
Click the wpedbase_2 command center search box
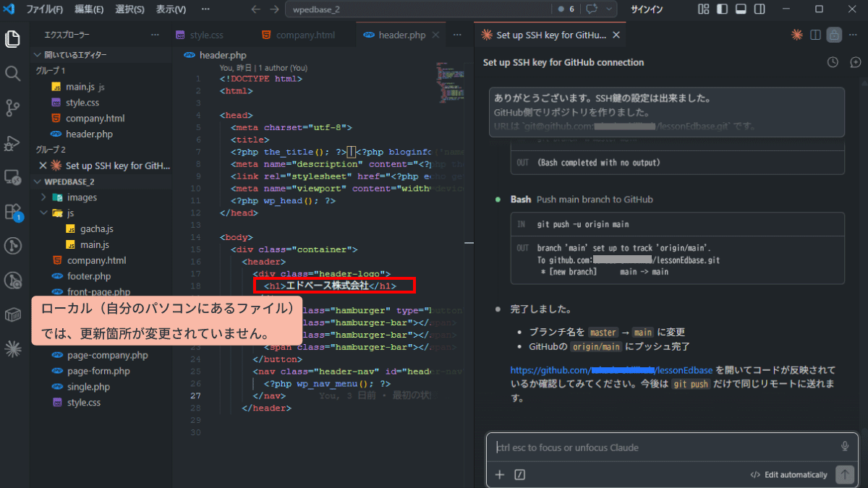[x=417, y=9]
